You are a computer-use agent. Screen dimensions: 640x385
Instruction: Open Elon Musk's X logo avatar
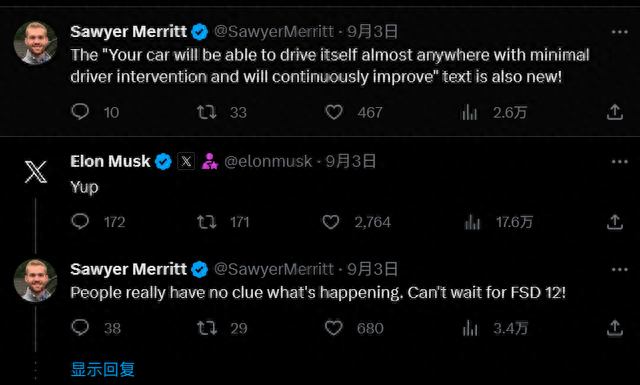point(36,171)
